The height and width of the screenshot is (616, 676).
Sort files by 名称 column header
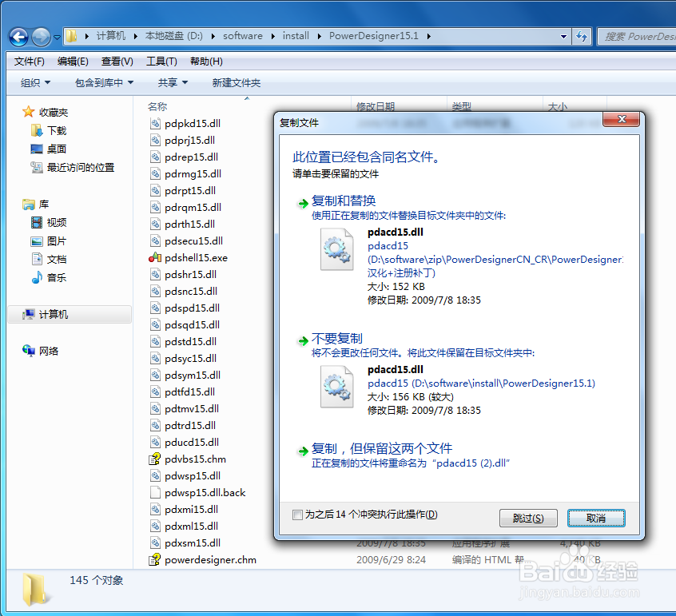point(157,106)
